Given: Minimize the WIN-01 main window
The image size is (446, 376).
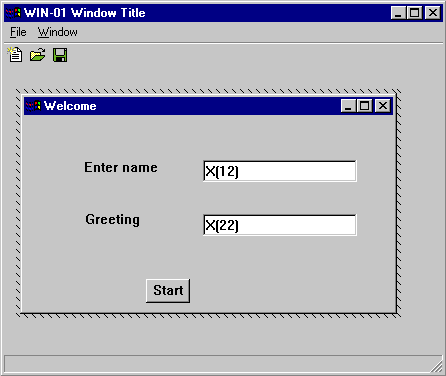Looking at the screenshot, I should pyautogui.click(x=398, y=13).
